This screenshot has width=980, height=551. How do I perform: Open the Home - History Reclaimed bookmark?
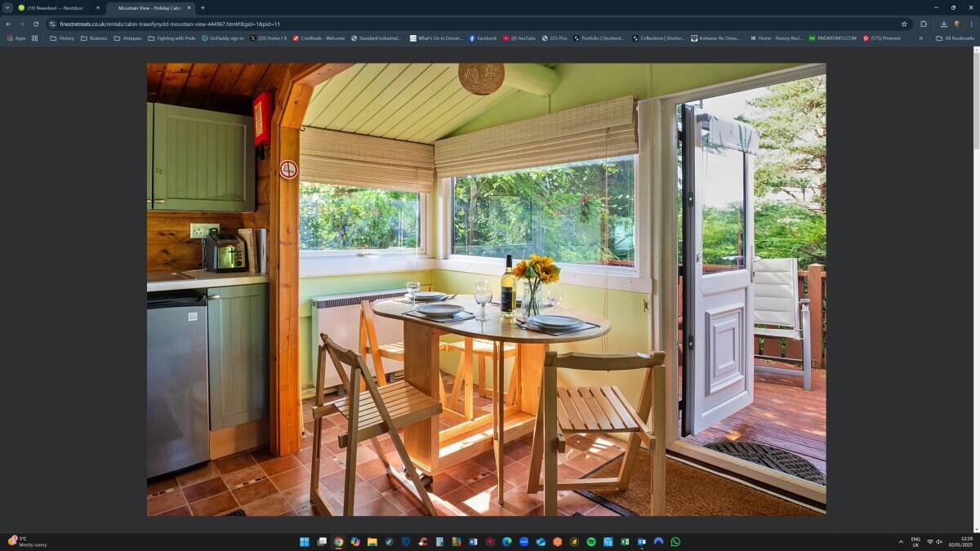(x=777, y=38)
